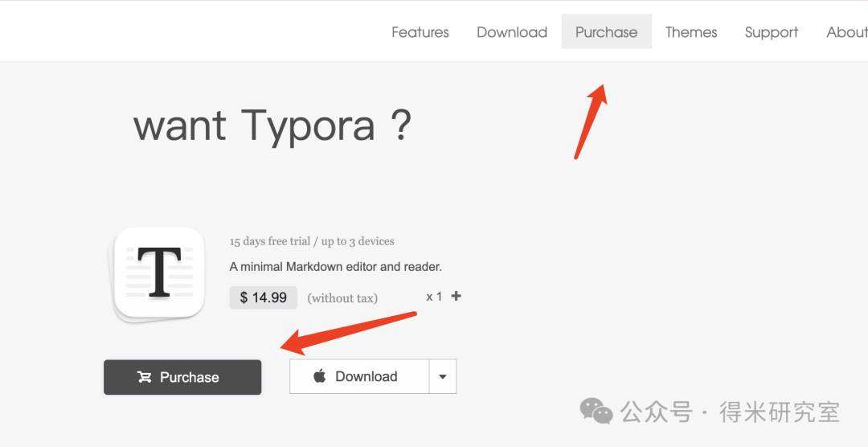The width and height of the screenshot is (868, 447).
Task: Open the Themes navigation item
Action: pyautogui.click(x=691, y=32)
